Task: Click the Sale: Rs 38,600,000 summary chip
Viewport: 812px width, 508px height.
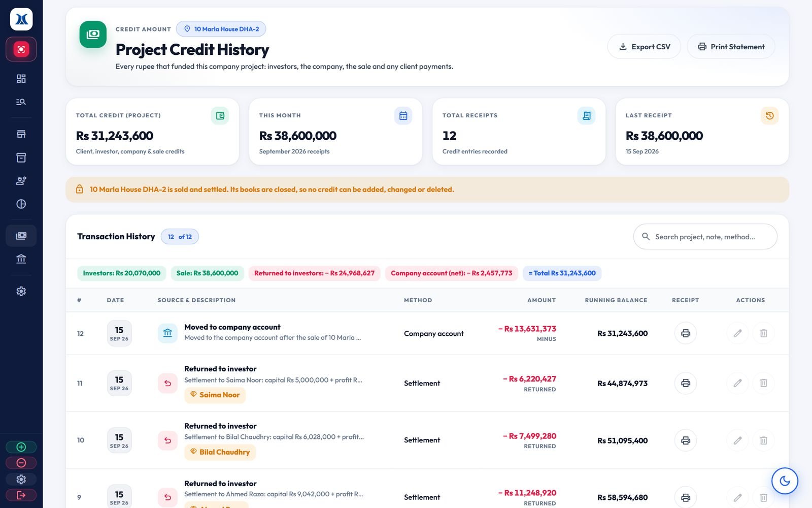Action: (207, 273)
